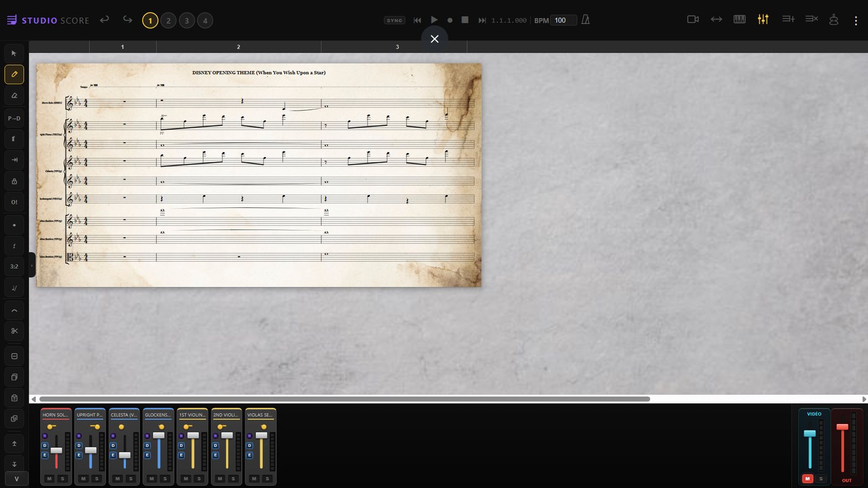
Task: Click the dot tool button
Action: [14, 225]
